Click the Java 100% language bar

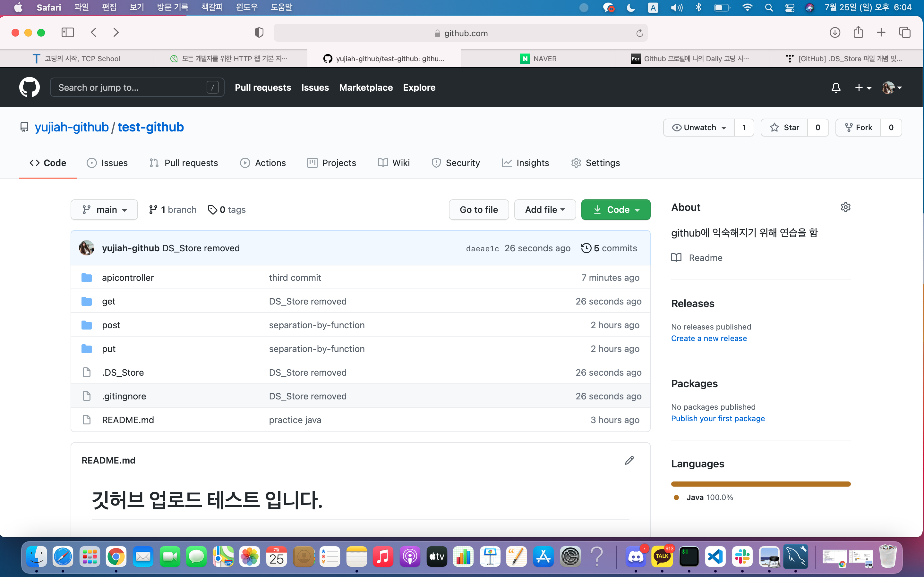(760, 483)
